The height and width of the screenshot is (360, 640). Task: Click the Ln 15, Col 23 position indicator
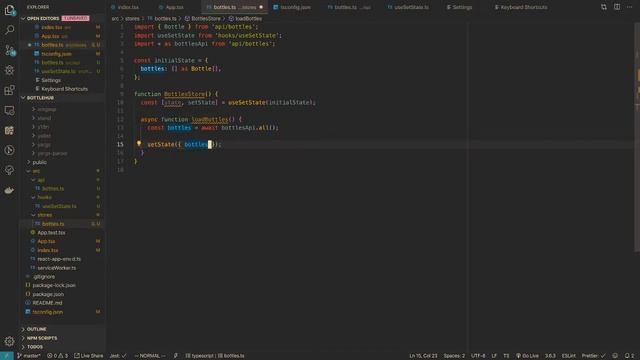click(x=423, y=356)
